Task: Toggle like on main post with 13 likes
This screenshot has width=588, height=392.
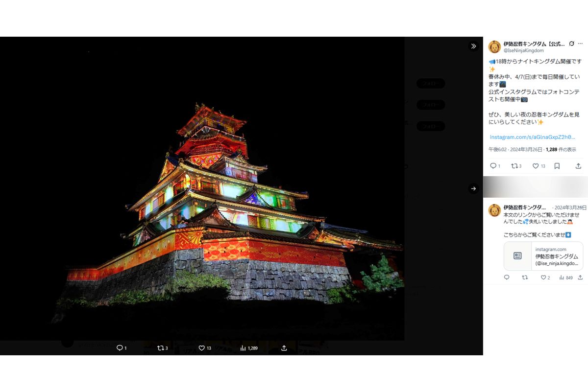Action: click(539, 166)
